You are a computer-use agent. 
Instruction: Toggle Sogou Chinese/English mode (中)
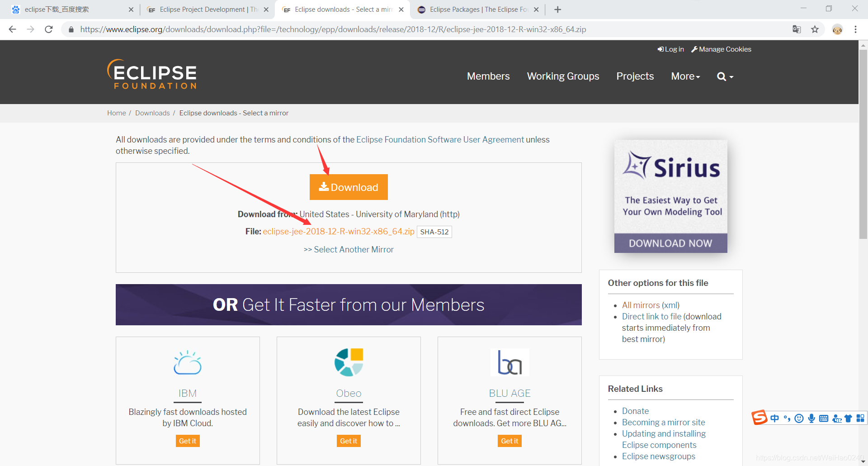pyautogui.click(x=775, y=418)
